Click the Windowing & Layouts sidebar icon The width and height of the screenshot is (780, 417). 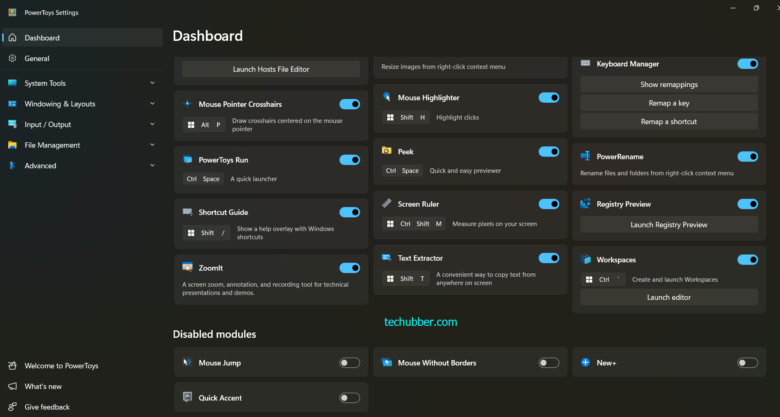[12, 104]
